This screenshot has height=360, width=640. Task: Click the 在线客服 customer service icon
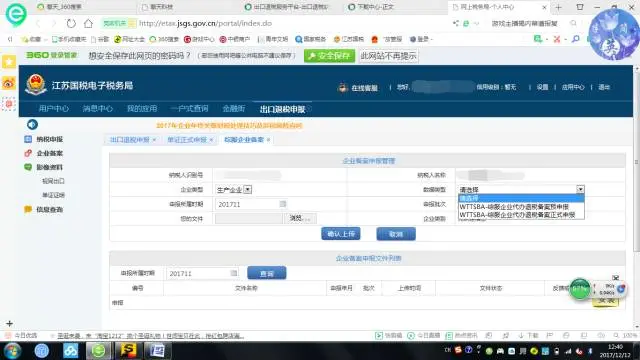[342, 87]
